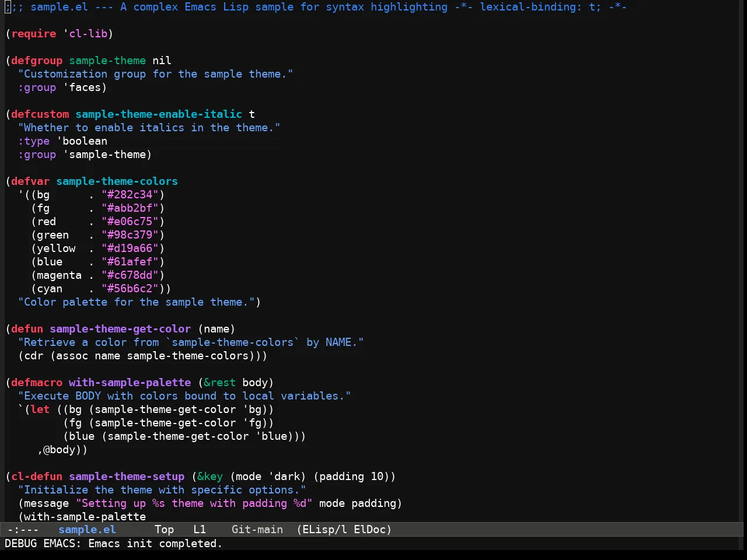Click sample-theme-enable-italic variable name
The width and height of the screenshot is (747, 560).
(x=159, y=114)
